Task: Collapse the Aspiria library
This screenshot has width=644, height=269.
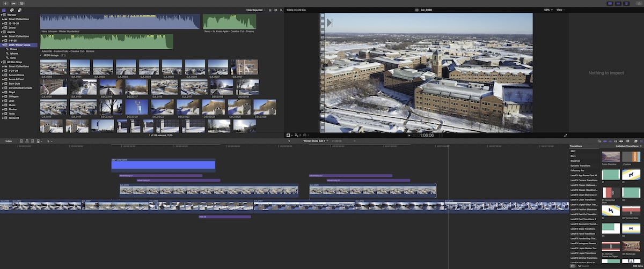Action: click(2, 32)
